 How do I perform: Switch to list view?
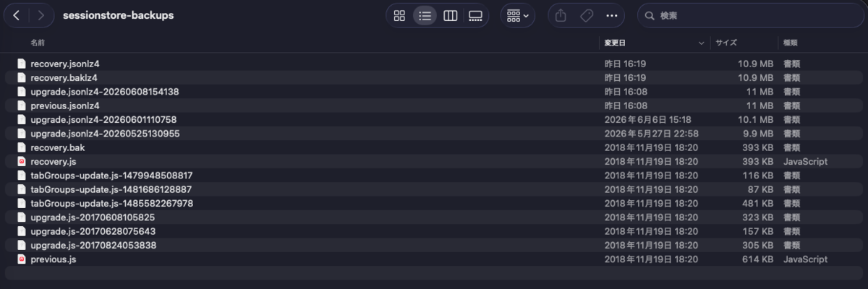pyautogui.click(x=425, y=15)
